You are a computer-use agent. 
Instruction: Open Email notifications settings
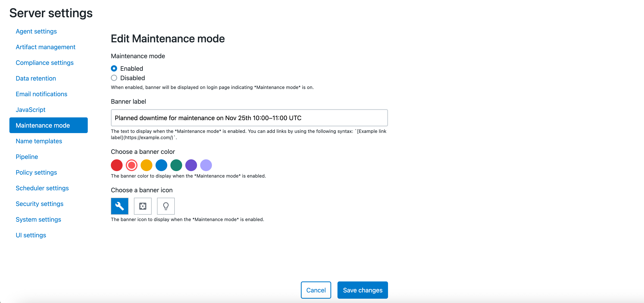pos(42,94)
